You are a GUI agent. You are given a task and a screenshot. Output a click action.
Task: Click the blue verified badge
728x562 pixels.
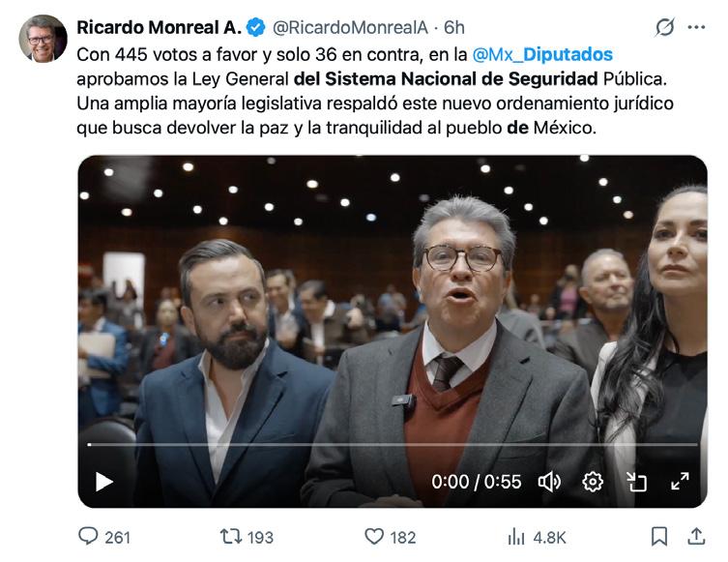tap(256, 27)
